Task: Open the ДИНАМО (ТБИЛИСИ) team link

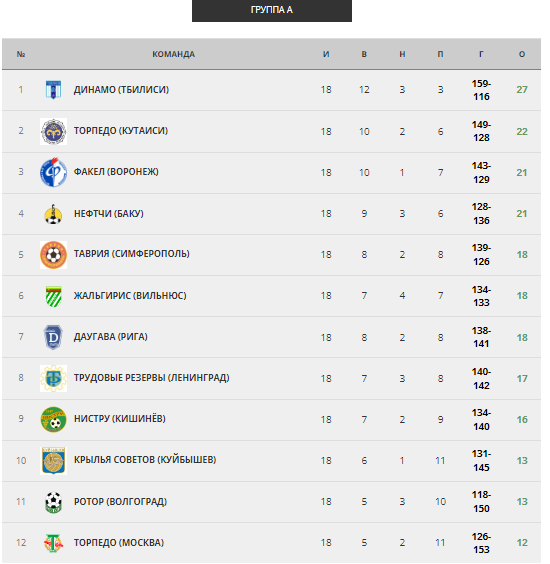Action: (x=121, y=90)
